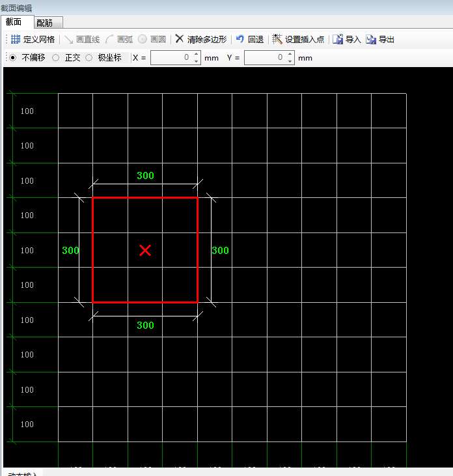Increase the X offset value with up arrow
Screen dimensions: 453x476
click(197, 55)
